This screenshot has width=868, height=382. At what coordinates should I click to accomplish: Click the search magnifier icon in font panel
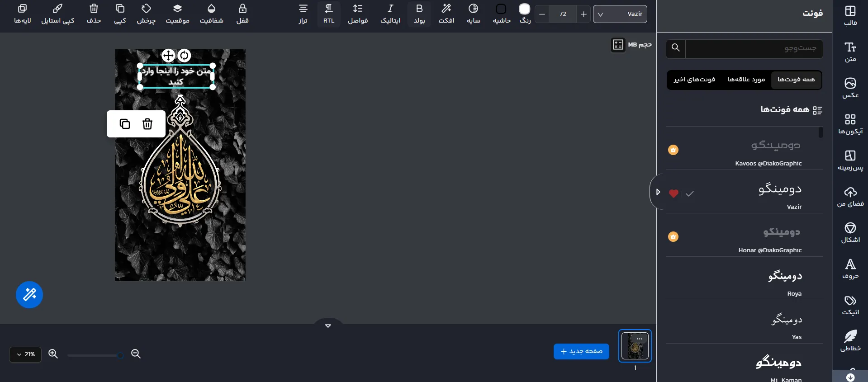click(676, 47)
